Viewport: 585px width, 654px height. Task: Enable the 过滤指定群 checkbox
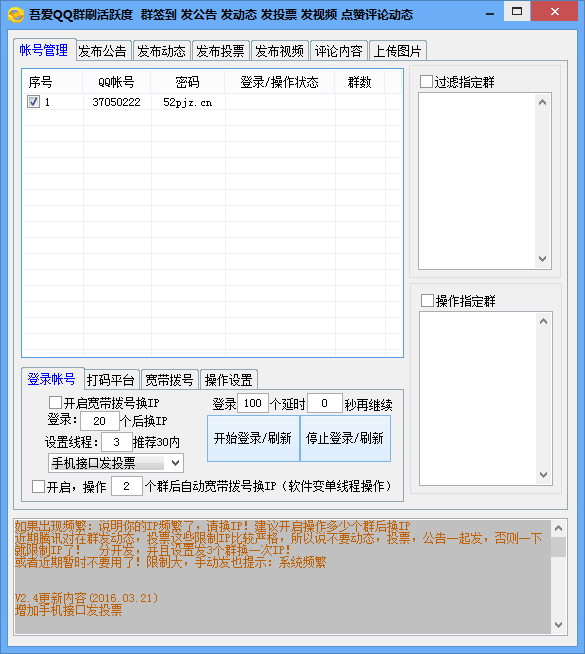click(426, 81)
